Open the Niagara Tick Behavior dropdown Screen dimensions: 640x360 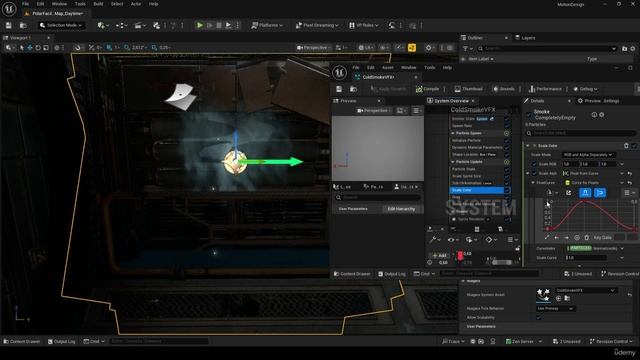tap(556, 309)
